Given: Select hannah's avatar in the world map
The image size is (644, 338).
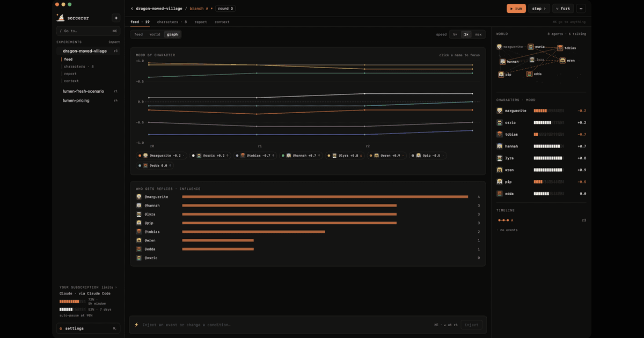Looking at the screenshot, I should (502, 62).
